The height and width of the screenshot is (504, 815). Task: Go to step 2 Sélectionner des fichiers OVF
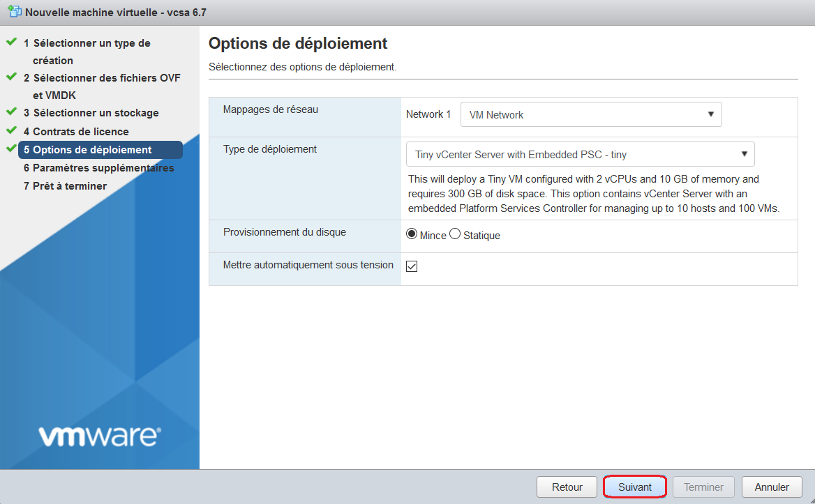pyautogui.click(x=102, y=86)
